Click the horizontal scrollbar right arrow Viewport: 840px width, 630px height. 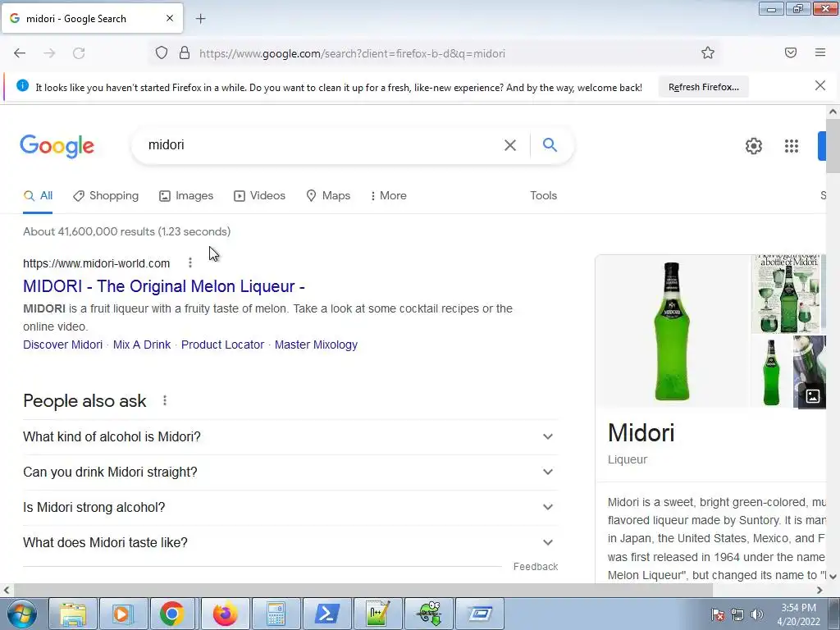819,591
